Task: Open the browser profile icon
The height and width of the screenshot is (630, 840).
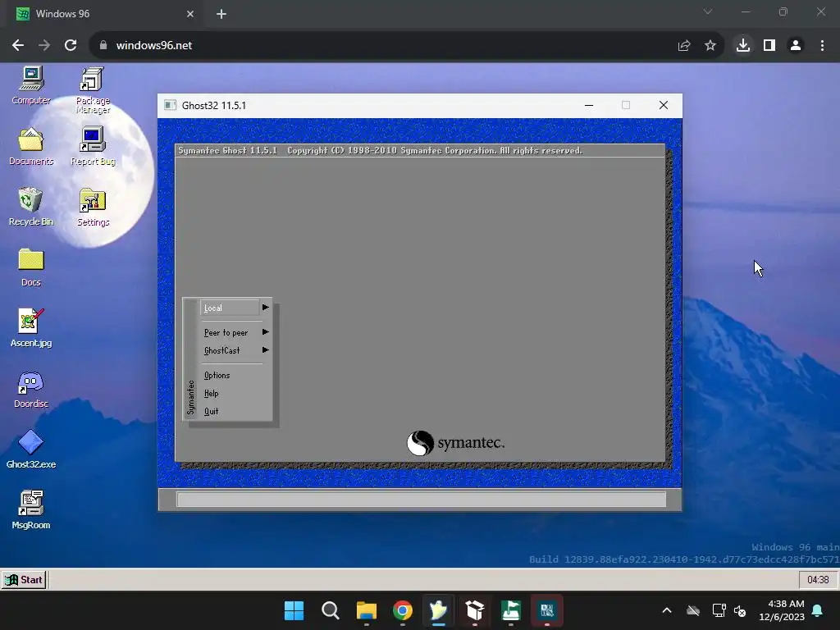Action: pyautogui.click(x=796, y=46)
